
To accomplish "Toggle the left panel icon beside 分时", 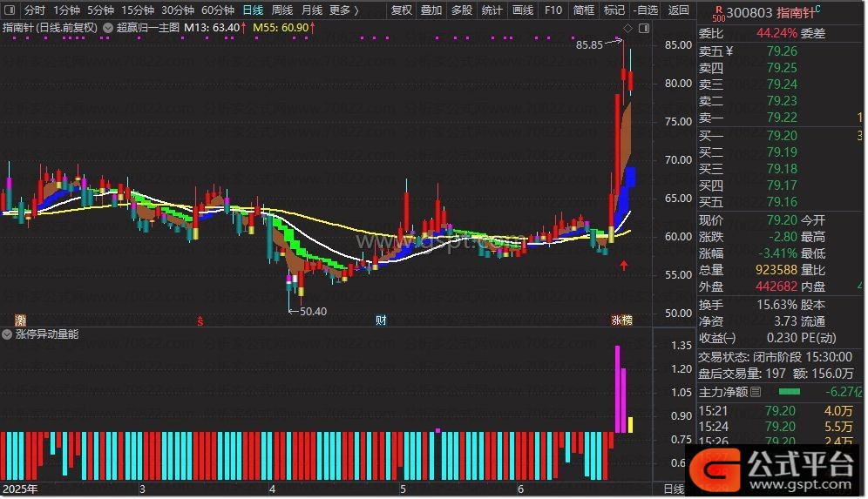I will click(10, 10).
